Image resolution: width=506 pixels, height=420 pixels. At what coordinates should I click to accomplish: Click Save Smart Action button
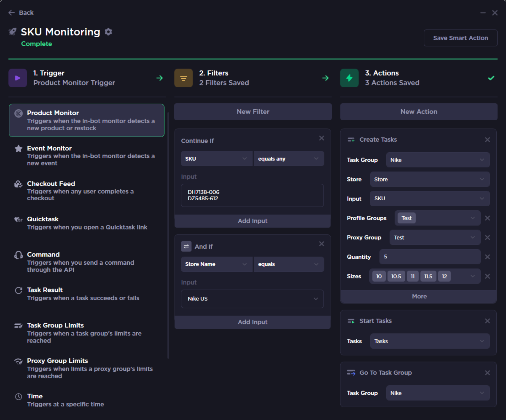click(x=460, y=38)
